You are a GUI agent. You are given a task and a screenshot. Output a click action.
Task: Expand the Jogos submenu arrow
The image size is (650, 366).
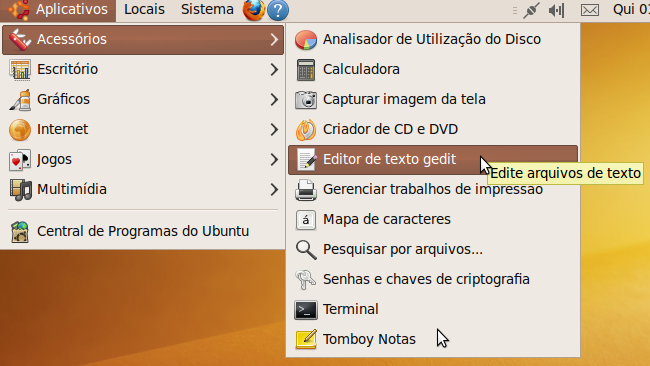274,160
